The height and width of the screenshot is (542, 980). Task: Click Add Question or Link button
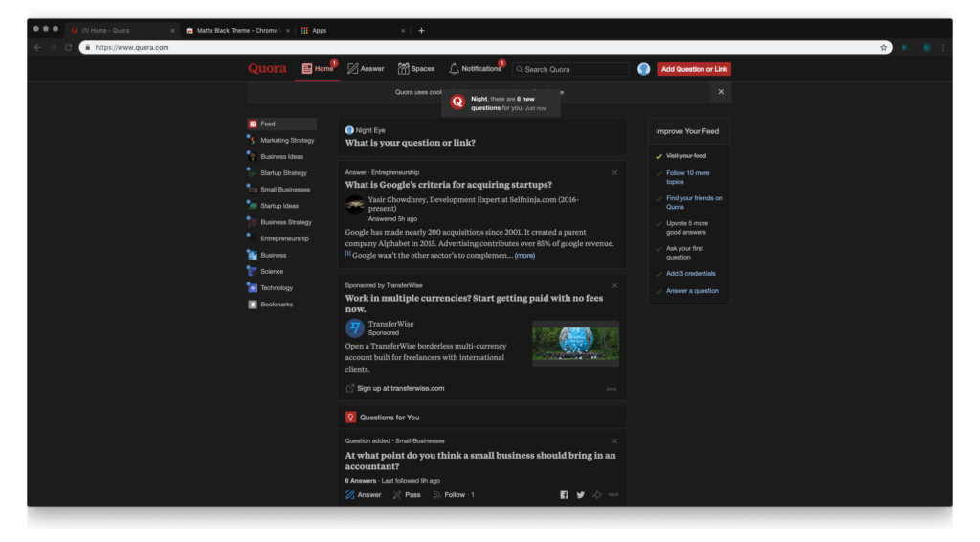694,69
